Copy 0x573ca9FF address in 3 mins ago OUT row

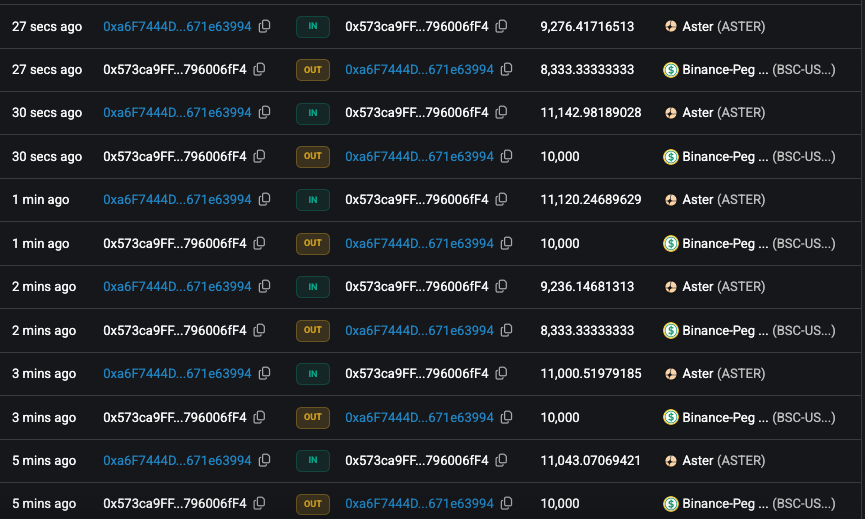click(259, 417)
